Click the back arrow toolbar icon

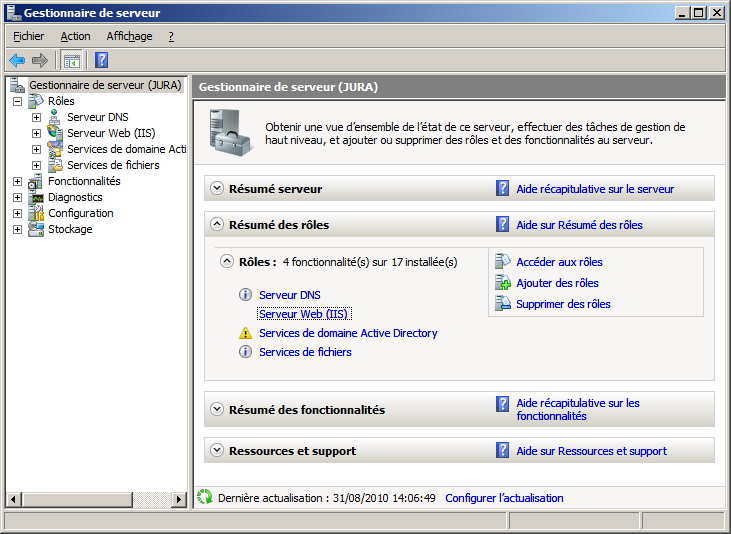pos(17,60)
